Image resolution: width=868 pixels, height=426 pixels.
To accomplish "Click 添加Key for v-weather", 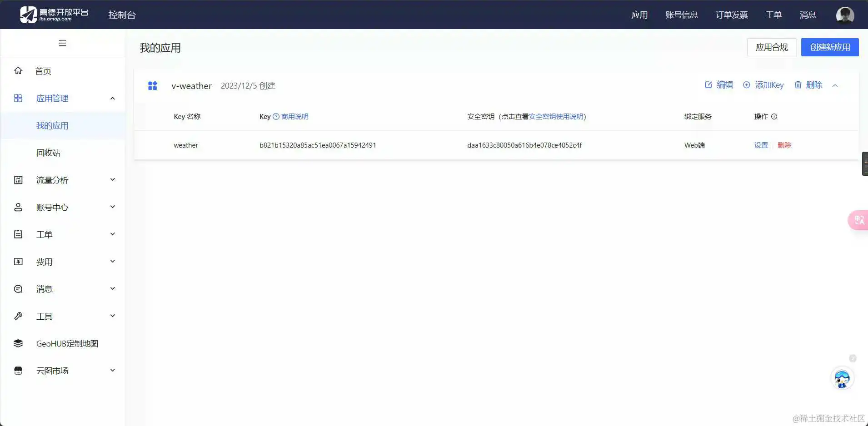I will (x=769, y=85).
